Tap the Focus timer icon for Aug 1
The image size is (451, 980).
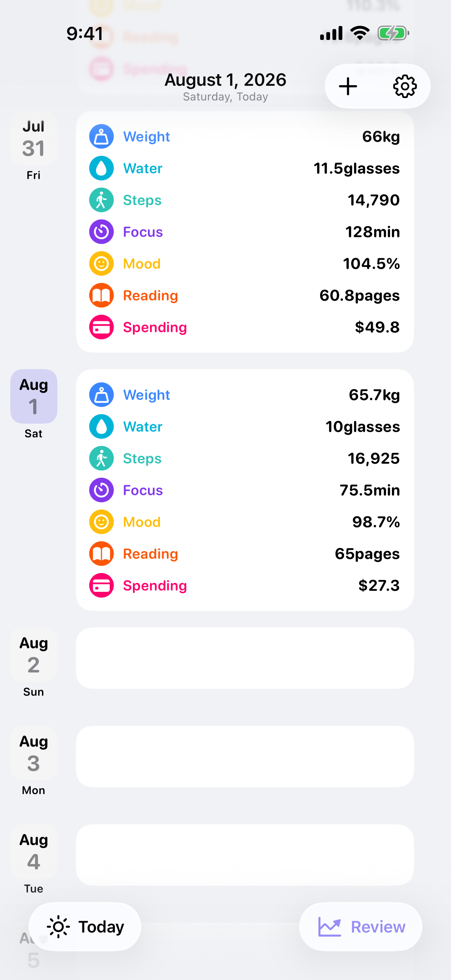(x=101, y=490)
